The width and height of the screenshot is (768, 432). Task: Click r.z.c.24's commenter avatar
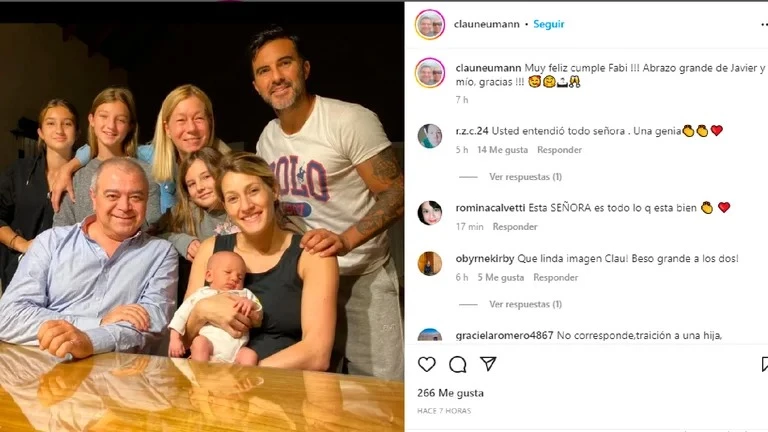430,136
